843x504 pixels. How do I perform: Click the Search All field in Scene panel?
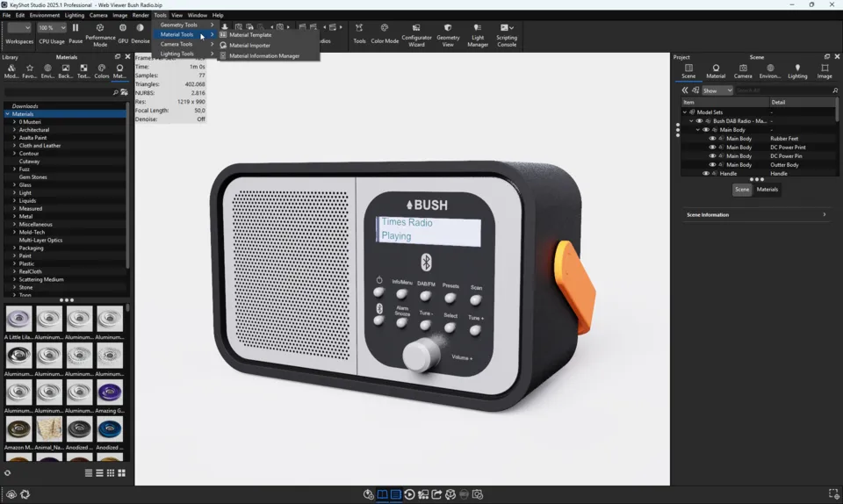click(782, 90)
